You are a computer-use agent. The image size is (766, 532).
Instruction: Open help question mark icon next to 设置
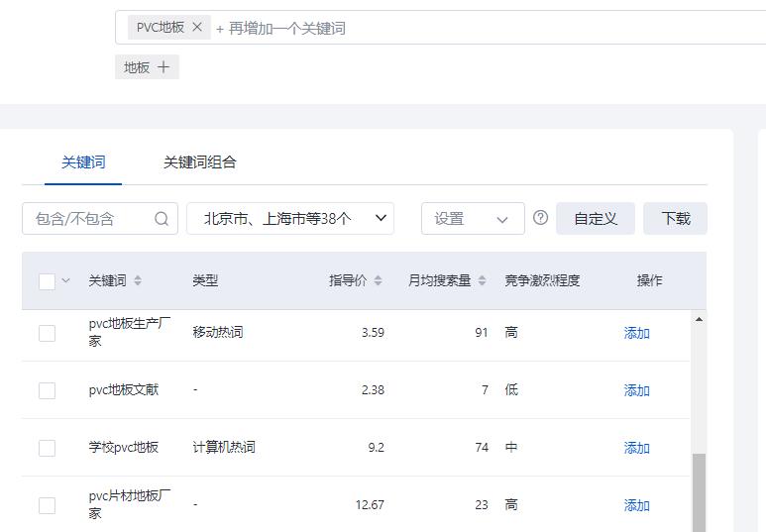click(540, 218)
